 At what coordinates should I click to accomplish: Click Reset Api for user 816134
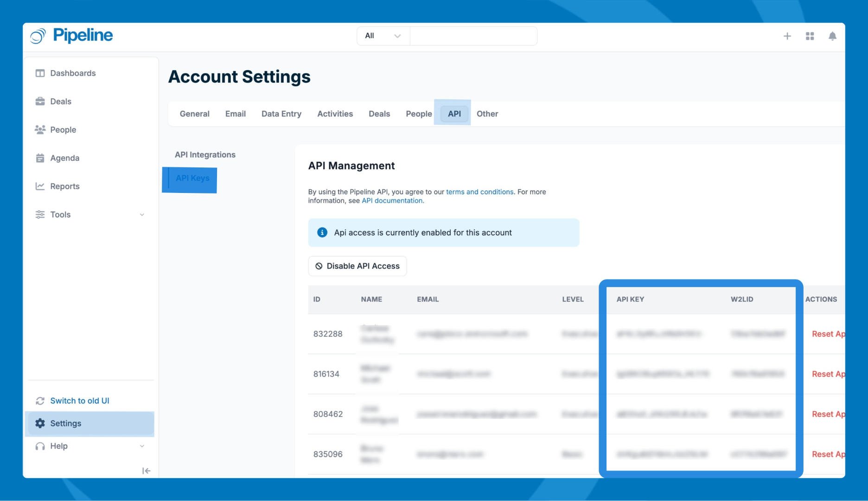[x=828, y=374]
